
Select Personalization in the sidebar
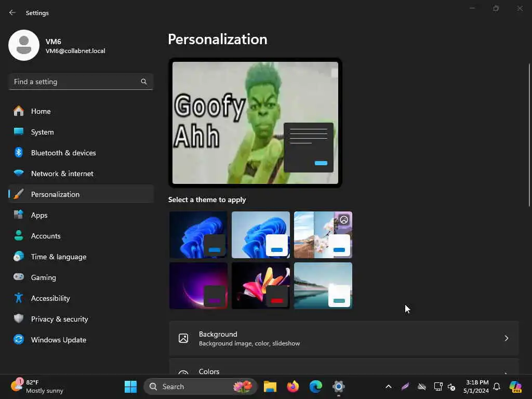[x=81, y=194]
